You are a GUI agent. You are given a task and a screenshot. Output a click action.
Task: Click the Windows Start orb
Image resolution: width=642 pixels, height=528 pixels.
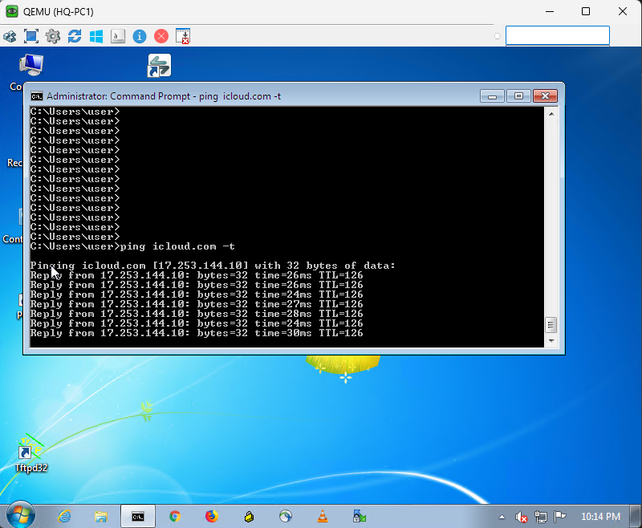click(20, 516)
